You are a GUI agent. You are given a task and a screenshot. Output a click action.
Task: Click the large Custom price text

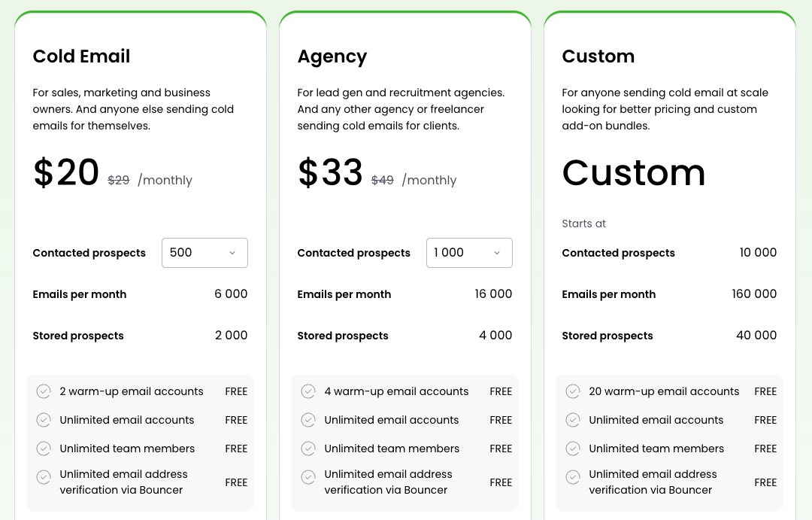(634, 173)
